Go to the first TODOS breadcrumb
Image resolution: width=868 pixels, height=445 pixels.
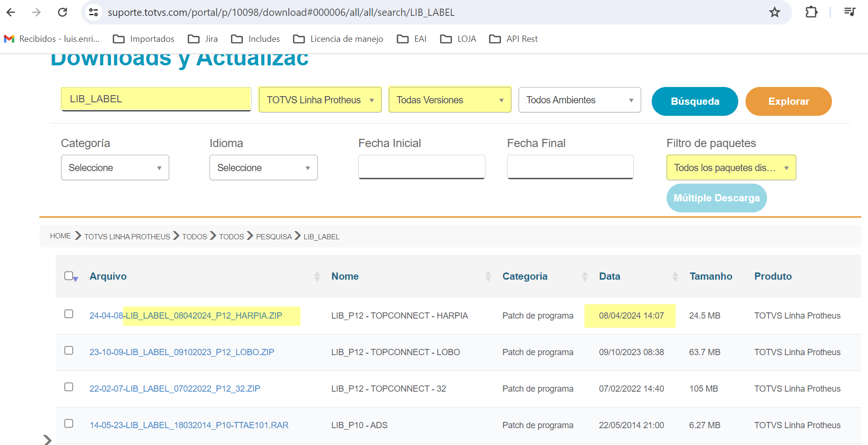tap(195, 236)
